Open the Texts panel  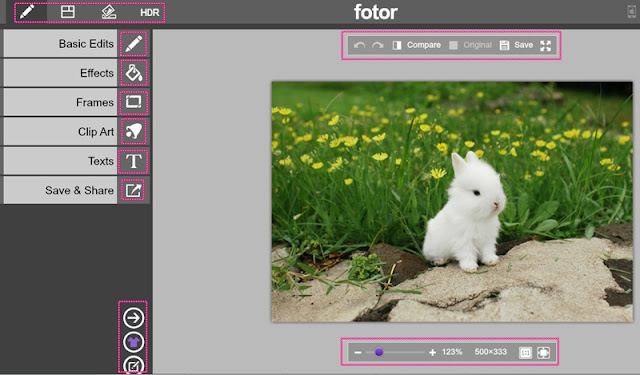pyautogui.click(x=60, y=161)
